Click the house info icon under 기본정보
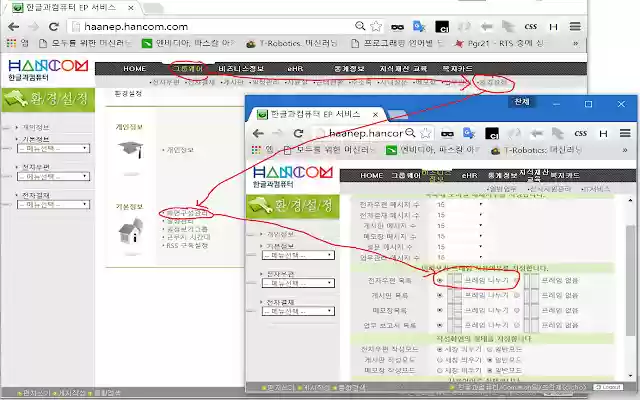The image size is (640, 400). 131,231
